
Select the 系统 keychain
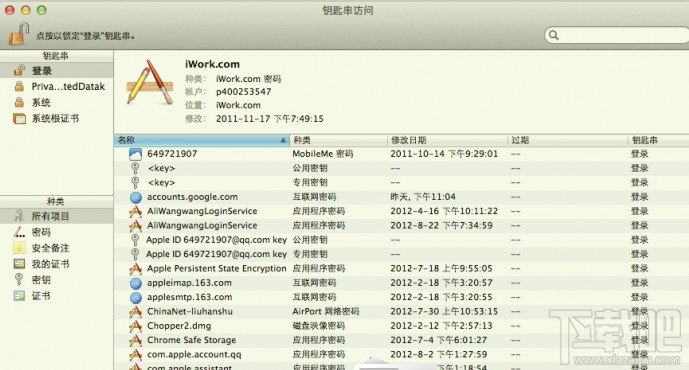[57, 102]
